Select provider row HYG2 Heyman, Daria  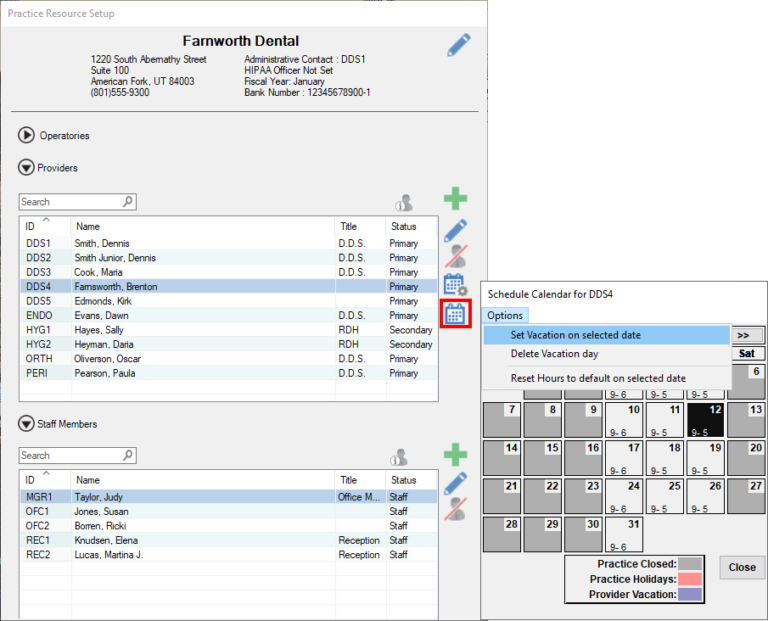tap(229, 344)
